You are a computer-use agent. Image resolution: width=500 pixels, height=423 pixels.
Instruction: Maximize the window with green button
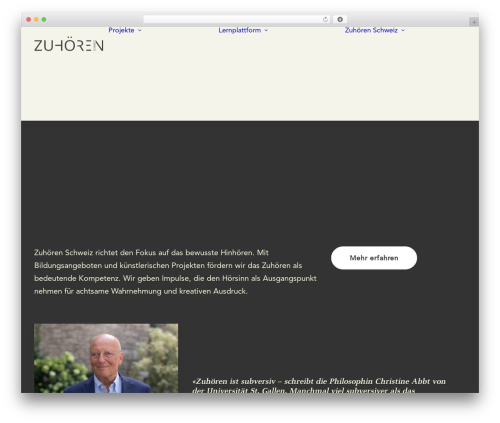(44, 19)
